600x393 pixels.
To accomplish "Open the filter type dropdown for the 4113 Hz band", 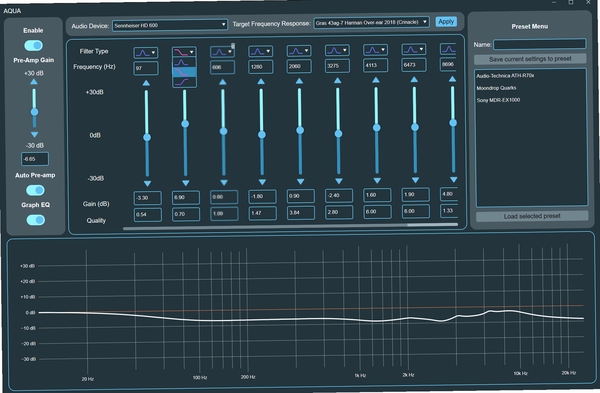I will click(375, 49).
